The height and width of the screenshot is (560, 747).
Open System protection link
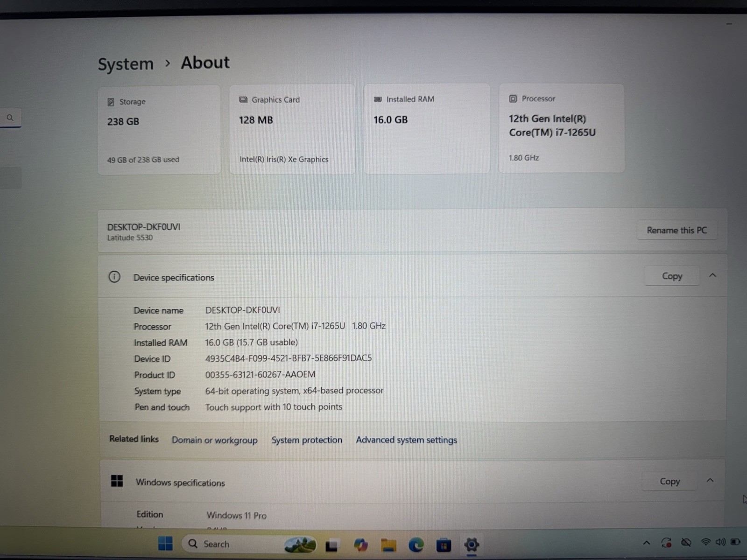click(x=307, y=440)
